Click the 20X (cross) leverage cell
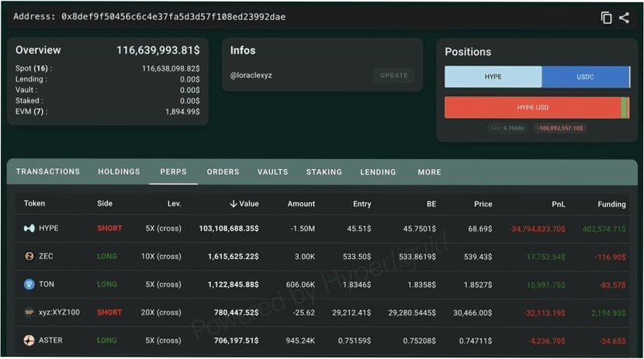 [161, 312]
